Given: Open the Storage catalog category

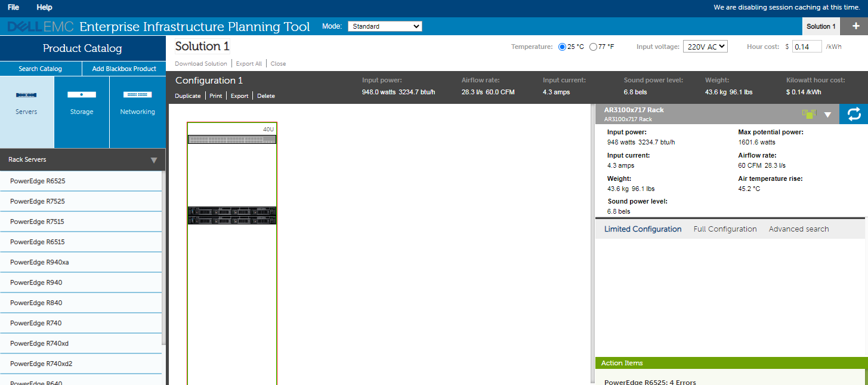Looking at the screenshot, I should click(x=82, y=112).
